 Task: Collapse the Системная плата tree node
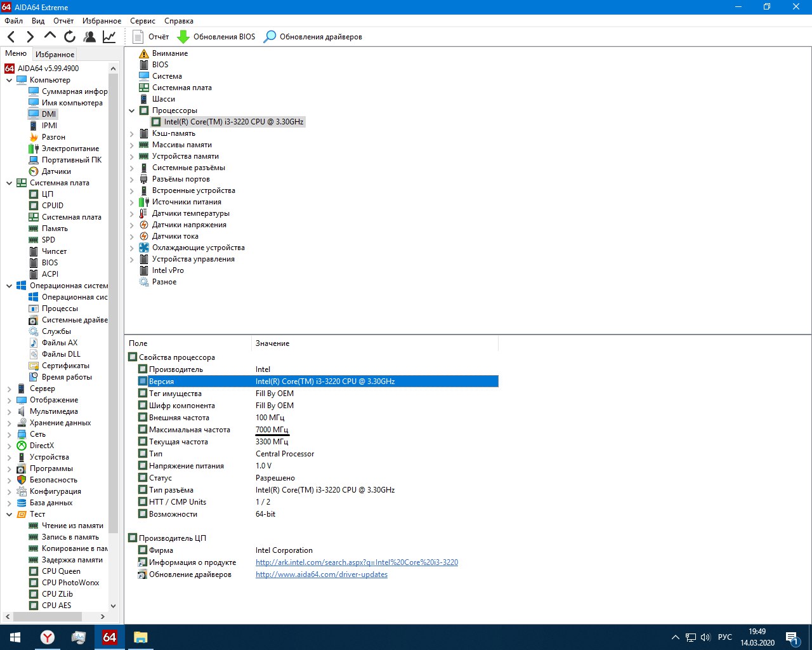point(9,183)
